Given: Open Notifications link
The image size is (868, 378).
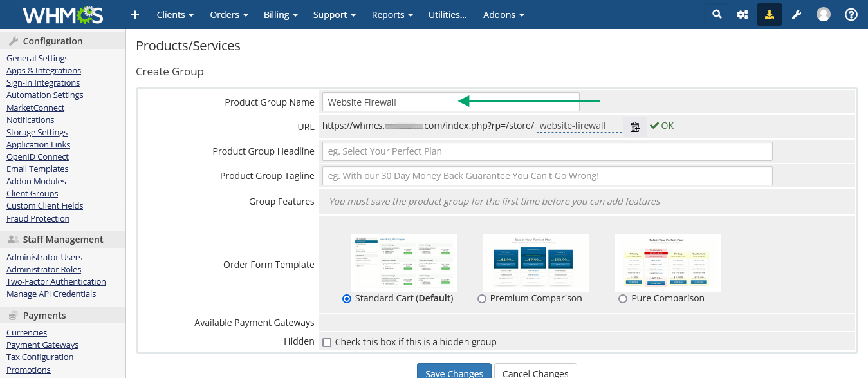Looking at the screenshot, I should [x=30, y=120].
